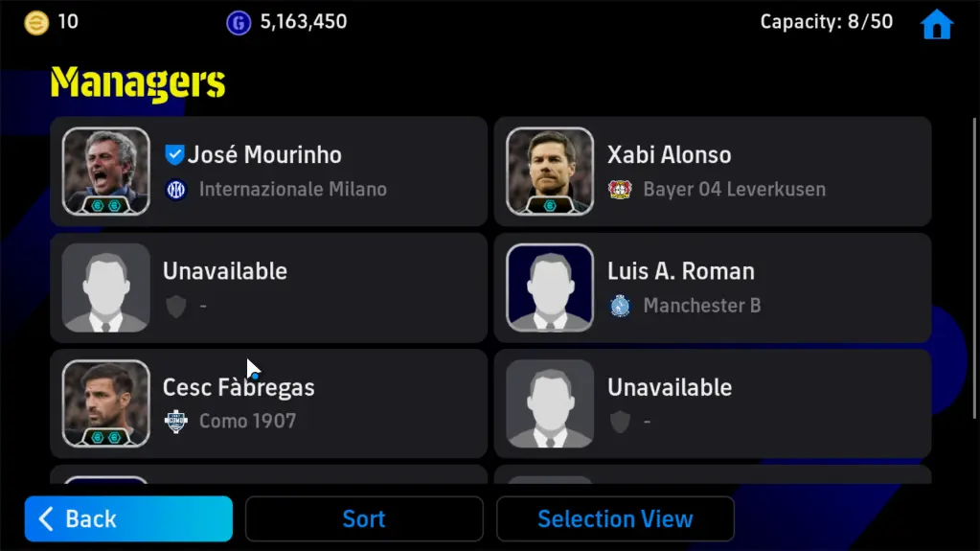Open the Sort options
Image resolution: width=980 pixels, height=551 pixels.
pos(364,518)
